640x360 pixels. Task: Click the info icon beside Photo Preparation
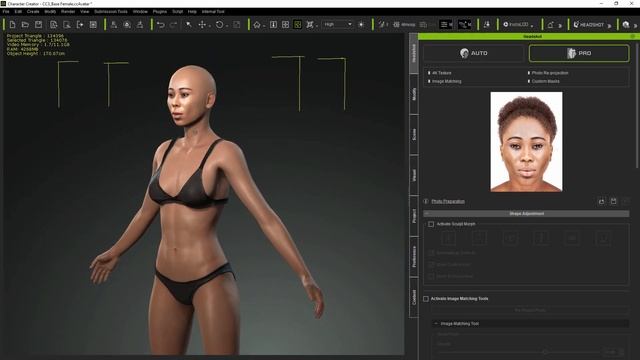tap(426, 201)
